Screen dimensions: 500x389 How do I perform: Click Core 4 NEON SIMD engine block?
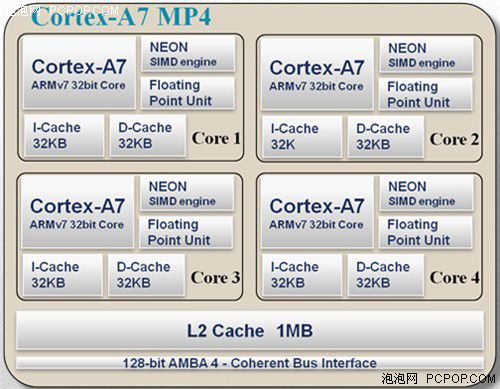tap(426, 193)
